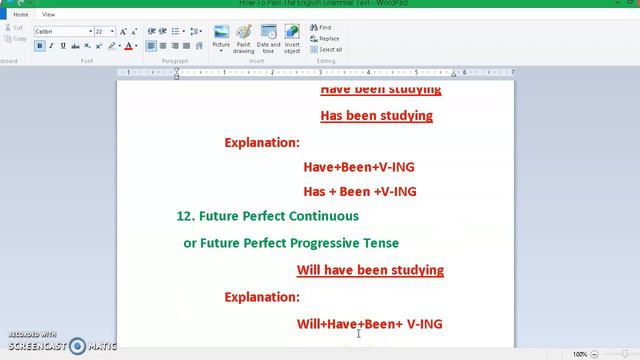
Task: Increase paragraph indent
Action: [163, 31]
